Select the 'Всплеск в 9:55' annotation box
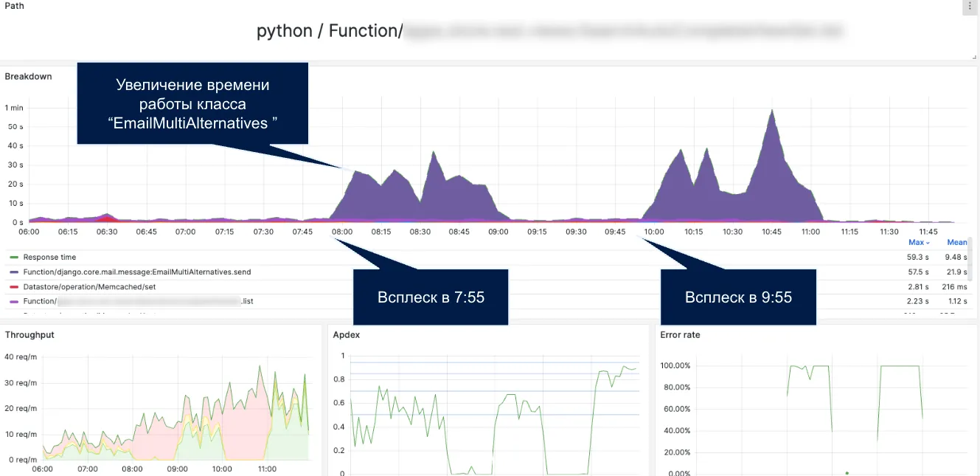 coord(738,297)
